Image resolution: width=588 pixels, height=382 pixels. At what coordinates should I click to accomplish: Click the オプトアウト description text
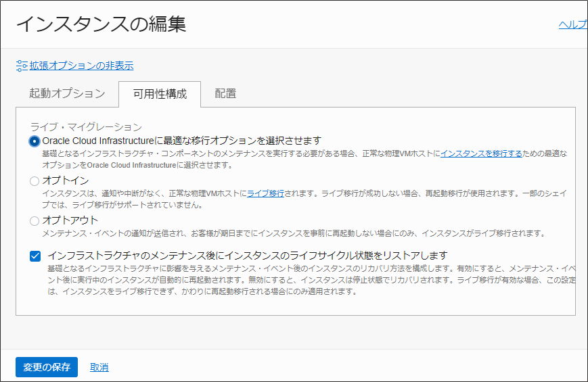tap(294, 233)
